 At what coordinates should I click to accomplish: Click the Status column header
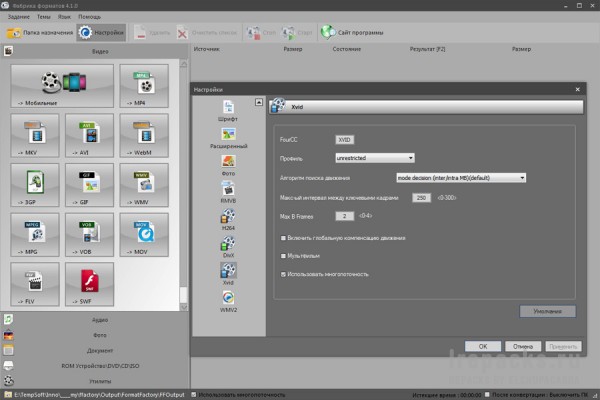(x=347, y=49)
